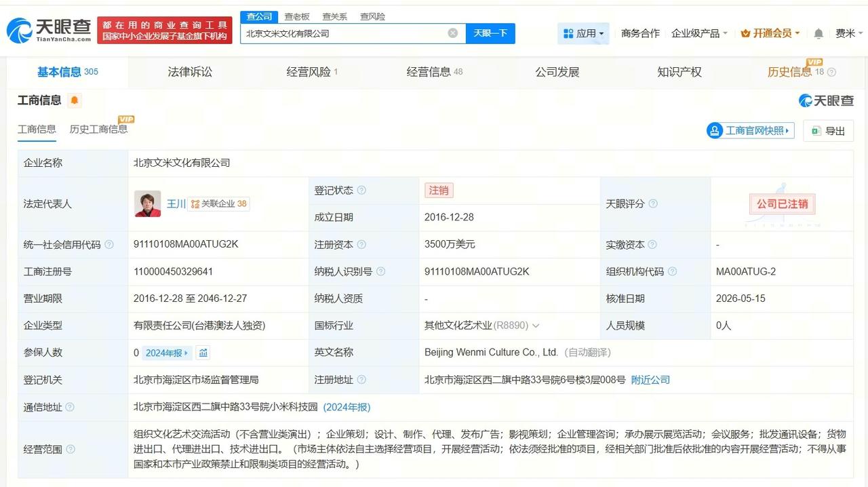Expand the 企业级产品 dropdown
Image resolution: width=868 pixels, height=487 pixels.
click(x=699, y=33)
